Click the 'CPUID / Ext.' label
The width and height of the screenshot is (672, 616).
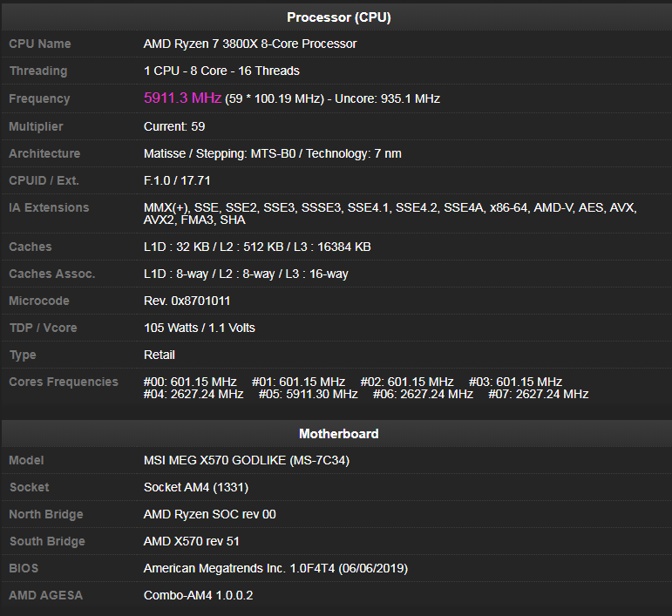click(x=44, y=180)
